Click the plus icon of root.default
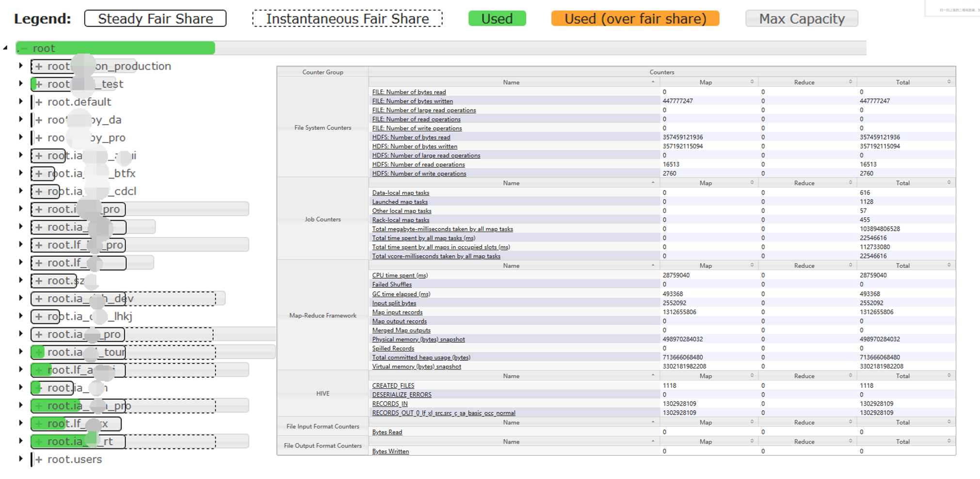The width and height of the screenshot is (980, 479). (x=39, y=102)
